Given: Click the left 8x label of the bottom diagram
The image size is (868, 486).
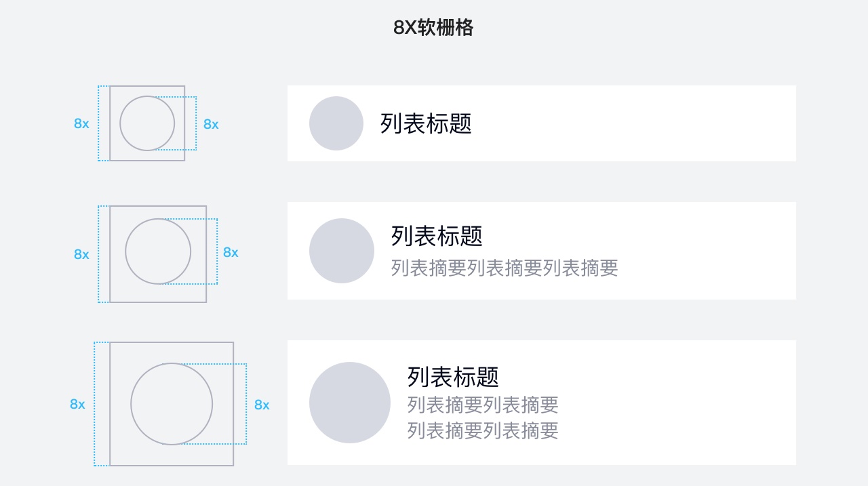Looking at the screenshot, I should (x=77, y=404).
